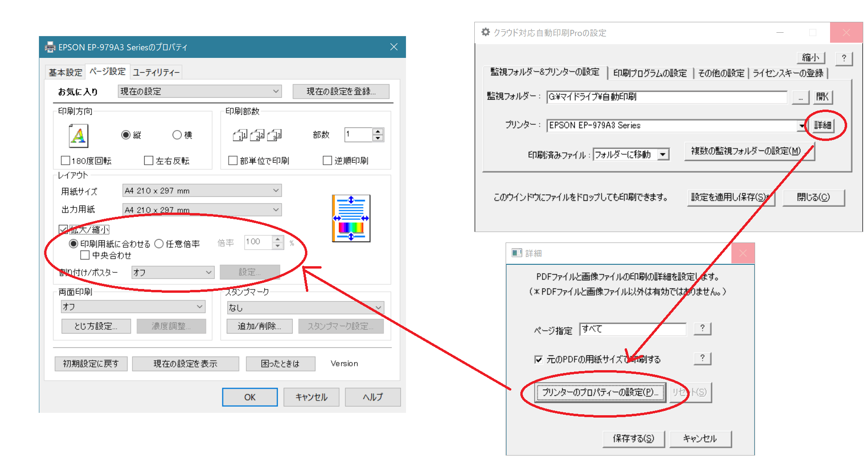Click 閉じる(C) button
This screenshot has width=868, height=475.
click(x=813, y=197)
